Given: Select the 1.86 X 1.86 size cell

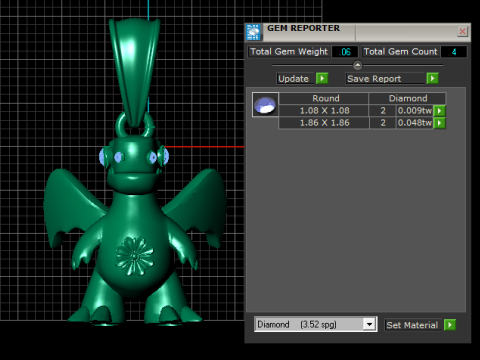Looking at the screenshot, I should 324,123.
